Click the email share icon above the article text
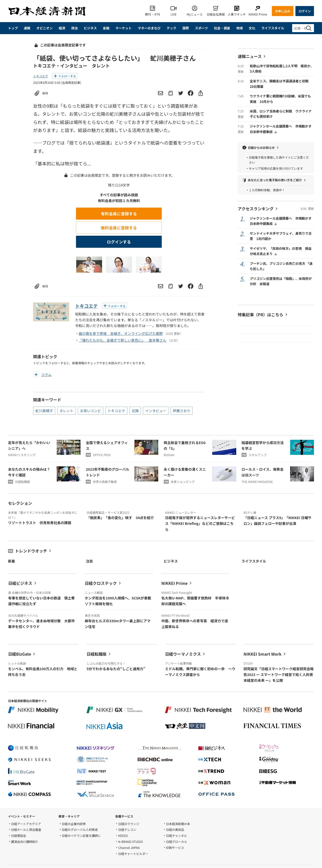 (x=160, y=93)
